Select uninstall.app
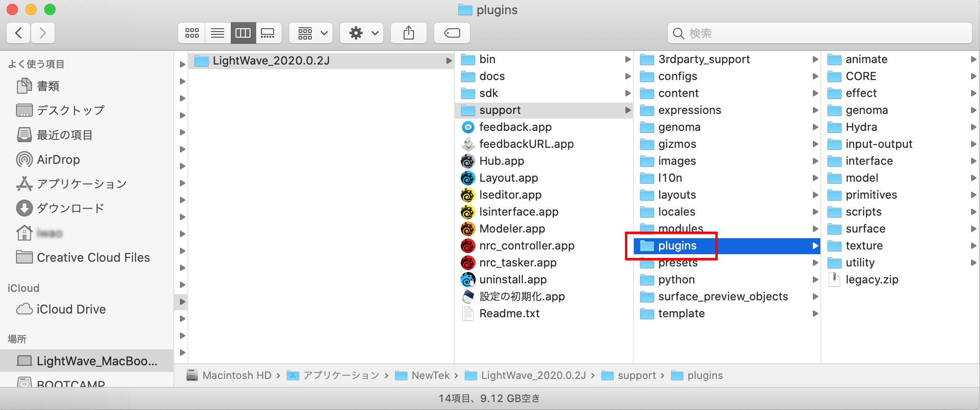Image resolution: width=980 pixels, height=410 pixels. (544, 280)
